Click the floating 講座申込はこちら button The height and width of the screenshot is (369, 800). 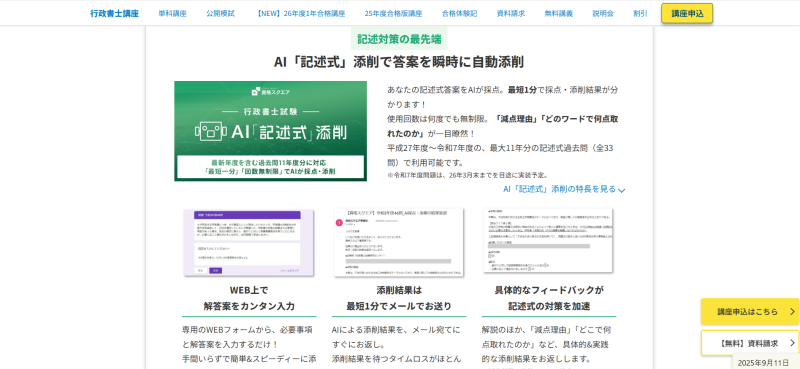[x=749, y=311]
